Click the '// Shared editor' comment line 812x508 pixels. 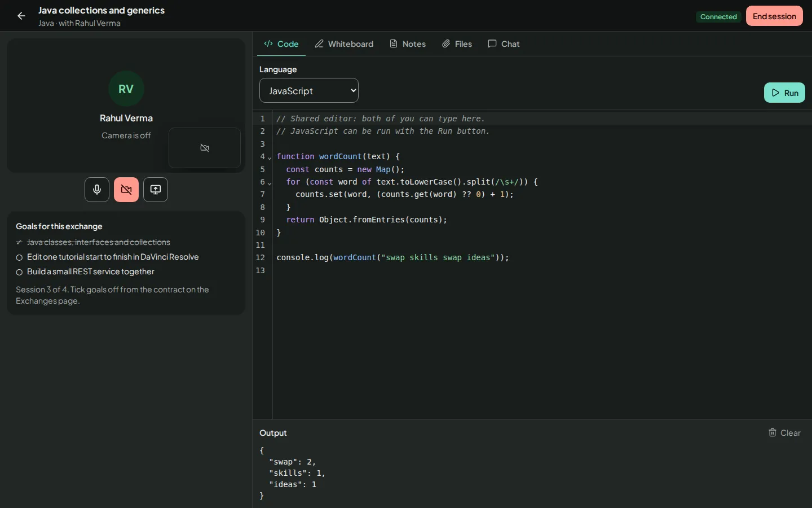click(381, 119)
